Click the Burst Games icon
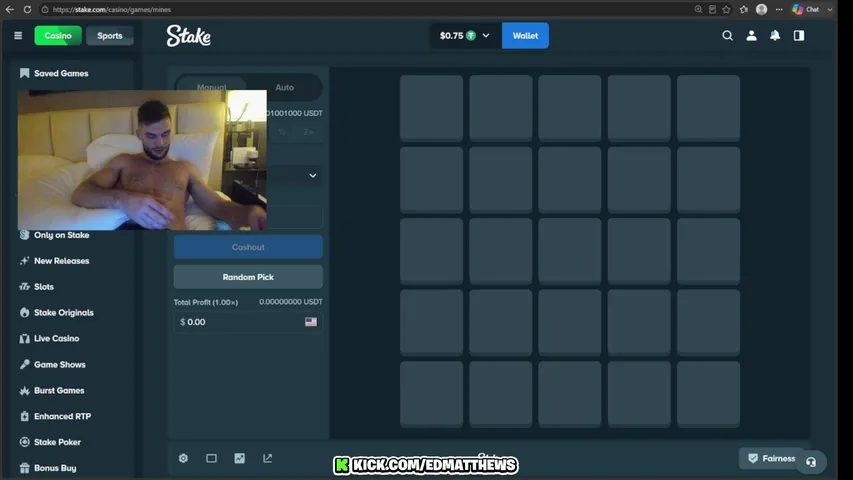Image resolution: width=853 pixels, height=480 pixels. tap(24, 390)
